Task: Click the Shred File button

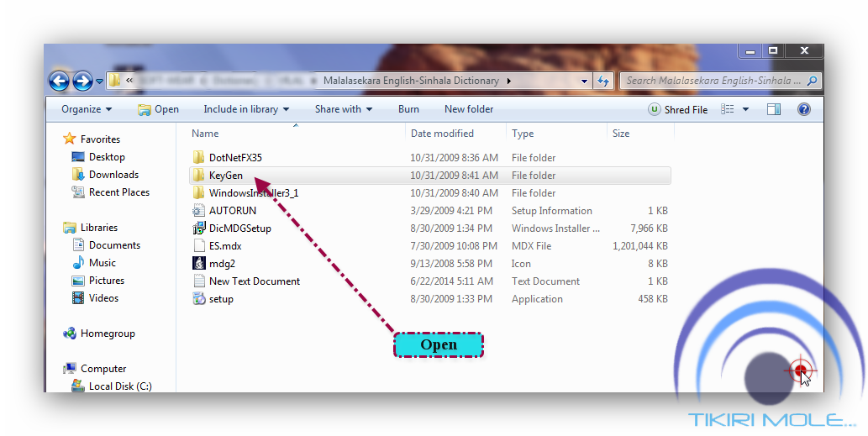Action: click(678, 109)
